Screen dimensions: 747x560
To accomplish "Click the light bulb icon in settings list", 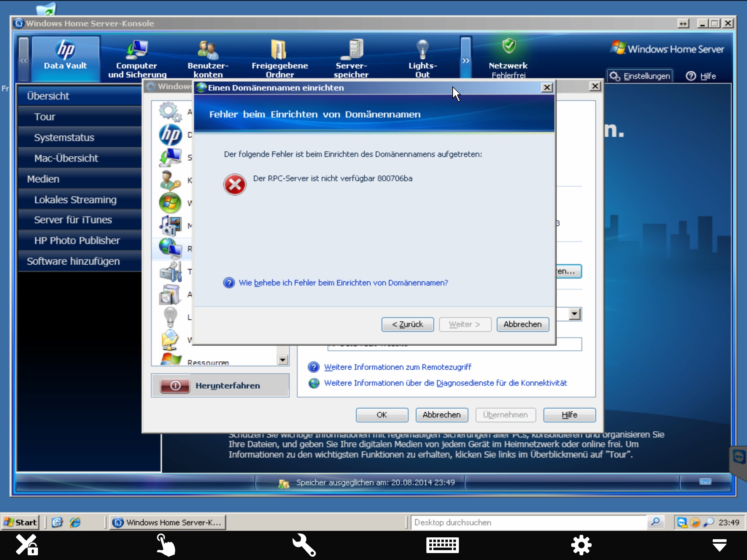I will coord(170,316).
